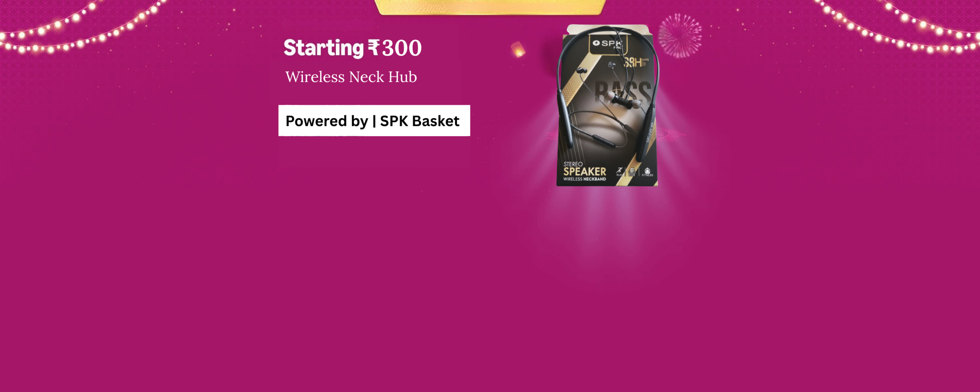Click the Starting ₹300 headline

coord(353,48)
